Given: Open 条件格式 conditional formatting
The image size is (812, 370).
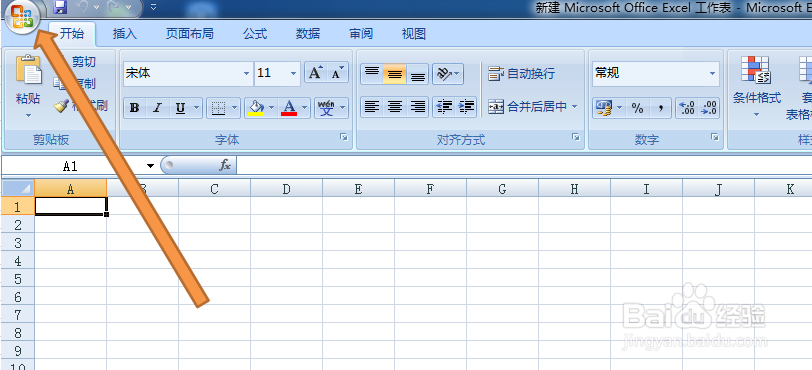Looking at the screenshot, I should pyautogui.click(x=756, y=86).
